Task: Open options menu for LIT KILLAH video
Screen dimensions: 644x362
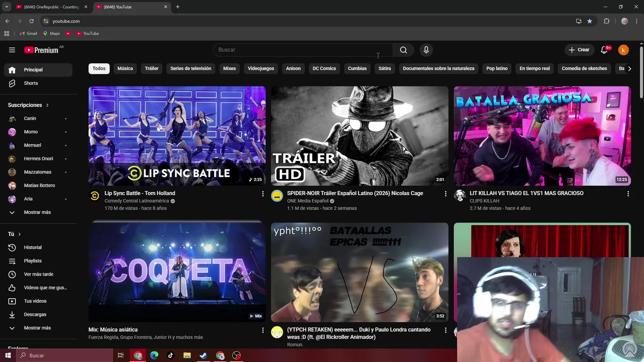Action: pos(628,194)
